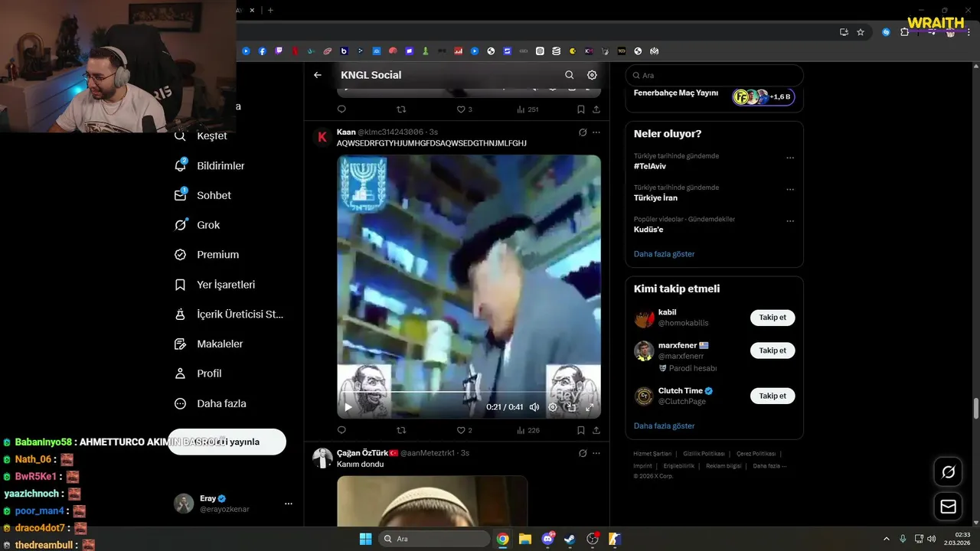Go back using KNGL Social arrow
This screenshot has width=980, height=551.
click(x=318, y=75)
